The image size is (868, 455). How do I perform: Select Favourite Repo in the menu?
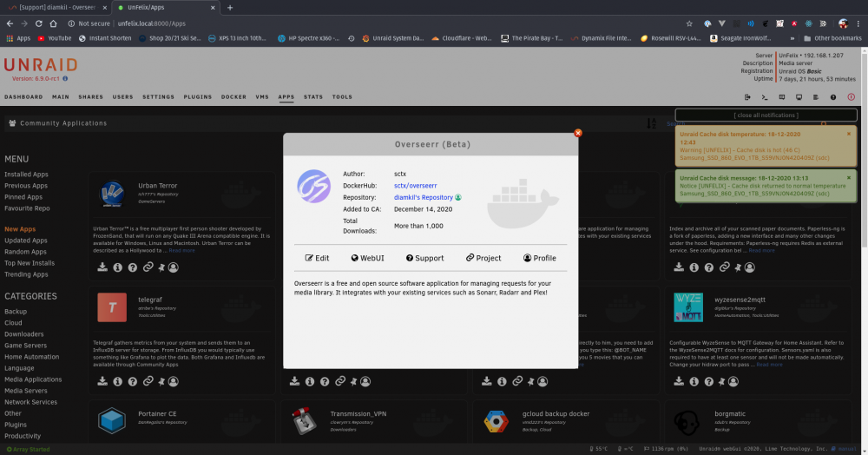pyautogui.click(x=27, y=208)
